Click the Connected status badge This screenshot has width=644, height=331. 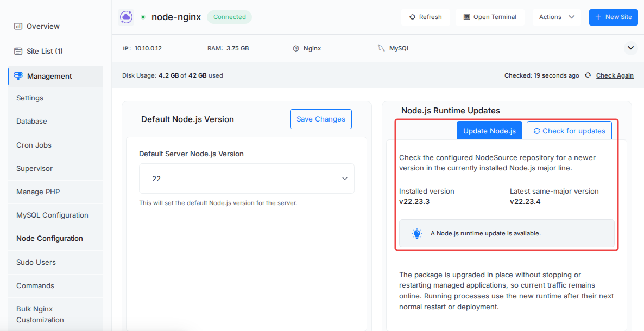229,17
